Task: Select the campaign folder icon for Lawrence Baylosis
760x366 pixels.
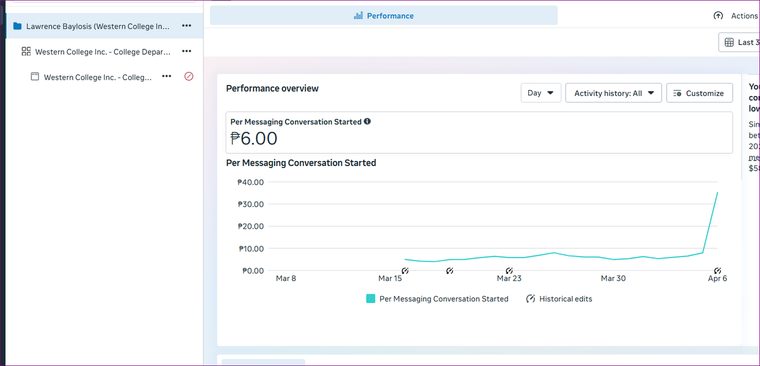Action: pos(17,26)
